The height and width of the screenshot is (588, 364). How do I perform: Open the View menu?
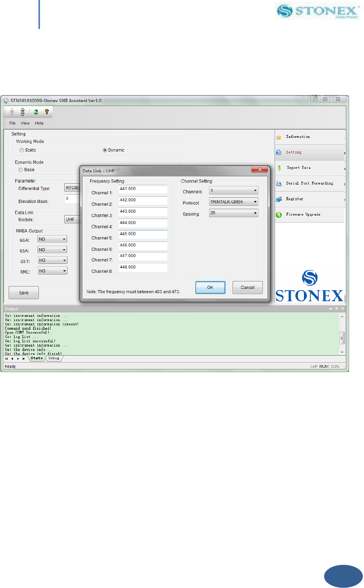pos(25,123)
